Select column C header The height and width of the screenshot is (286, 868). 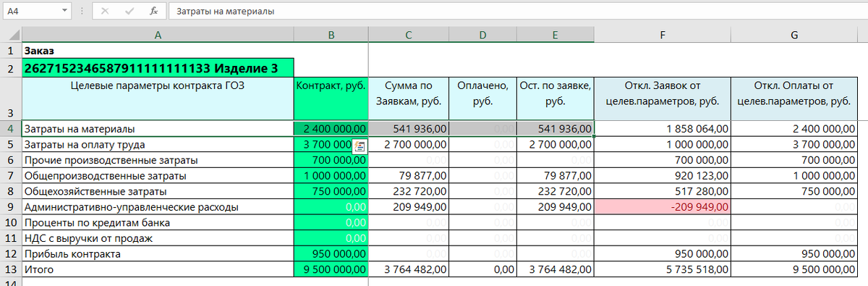(x=408, y=35)
